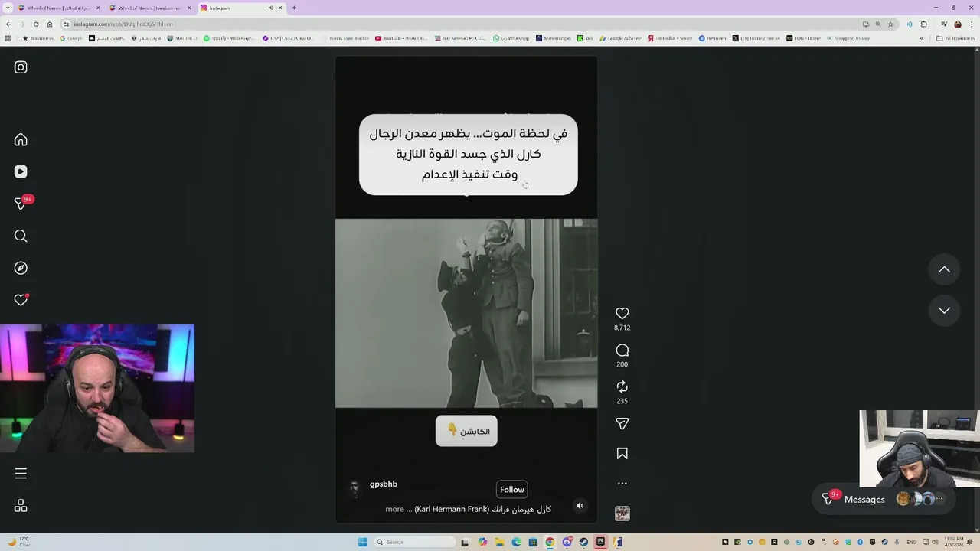Open Google AdSense bookmark

pos(621,38)
